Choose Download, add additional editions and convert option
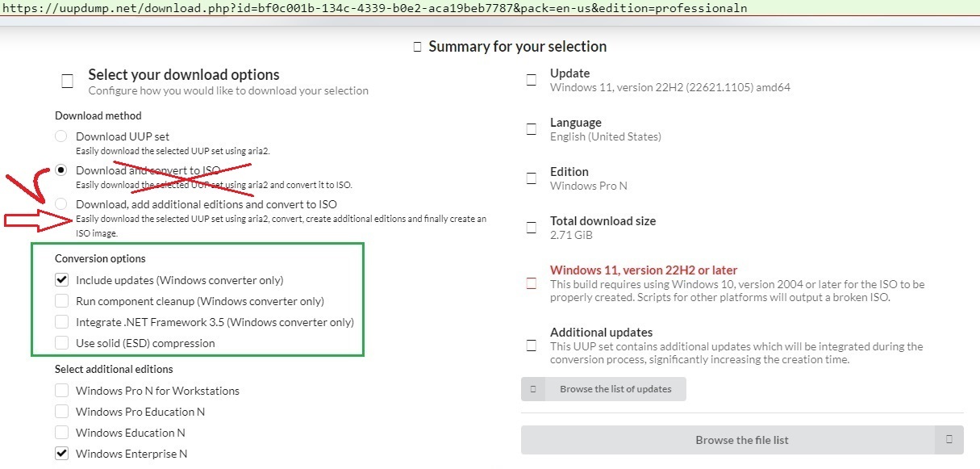The height and width of the screenshot is (469, 980). [61, 204]
